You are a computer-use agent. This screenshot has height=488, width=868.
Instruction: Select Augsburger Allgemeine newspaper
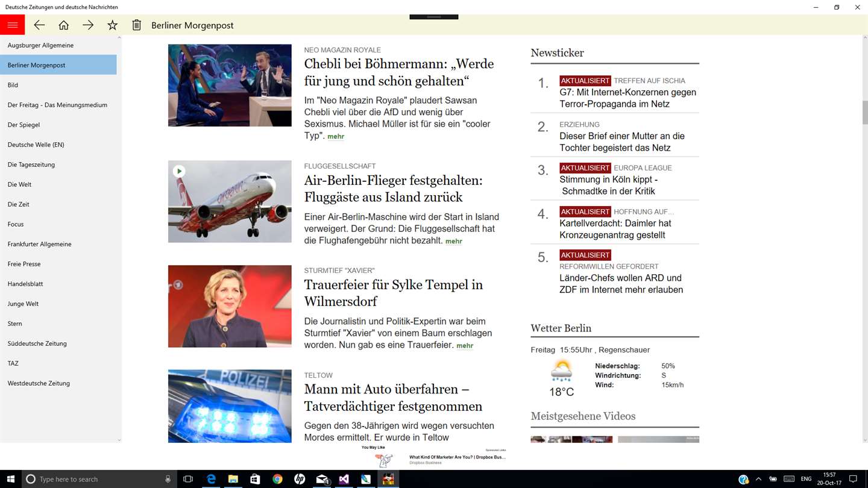[58, 45]
